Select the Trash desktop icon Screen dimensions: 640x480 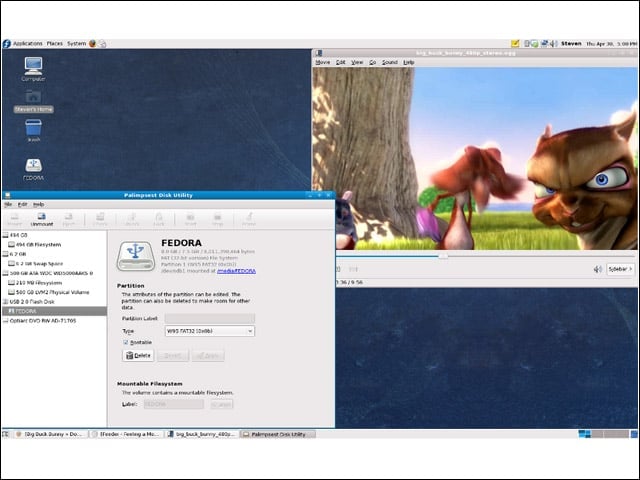tap(33, 130)
